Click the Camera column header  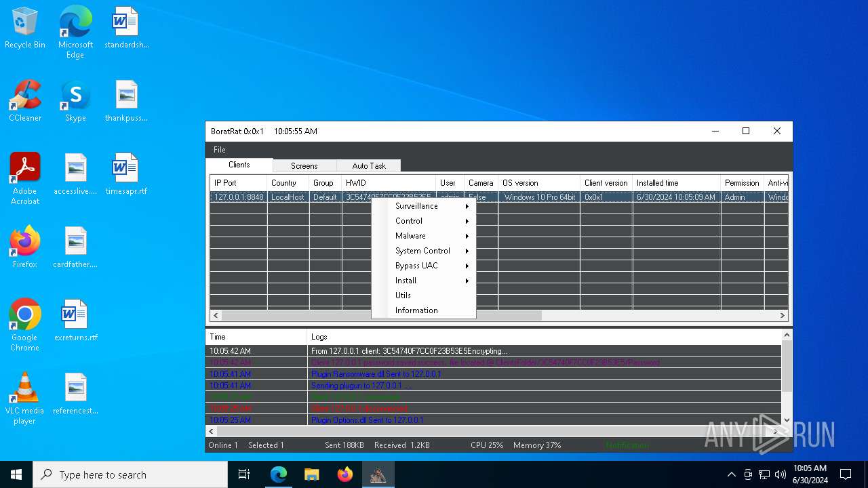[481, 183]
